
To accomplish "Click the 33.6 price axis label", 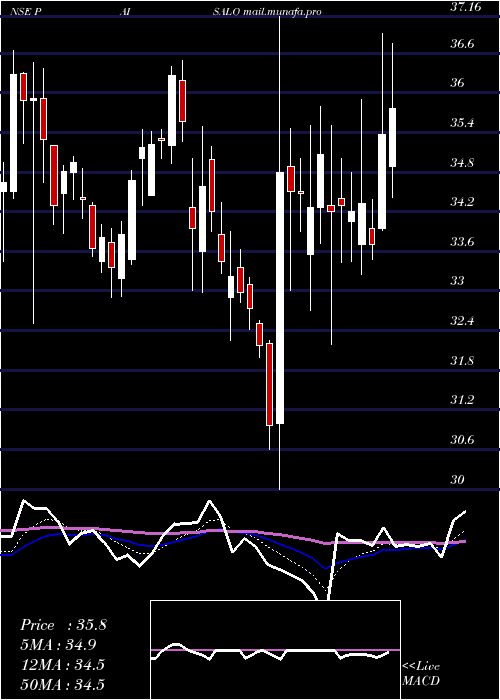I will (463, 242).
